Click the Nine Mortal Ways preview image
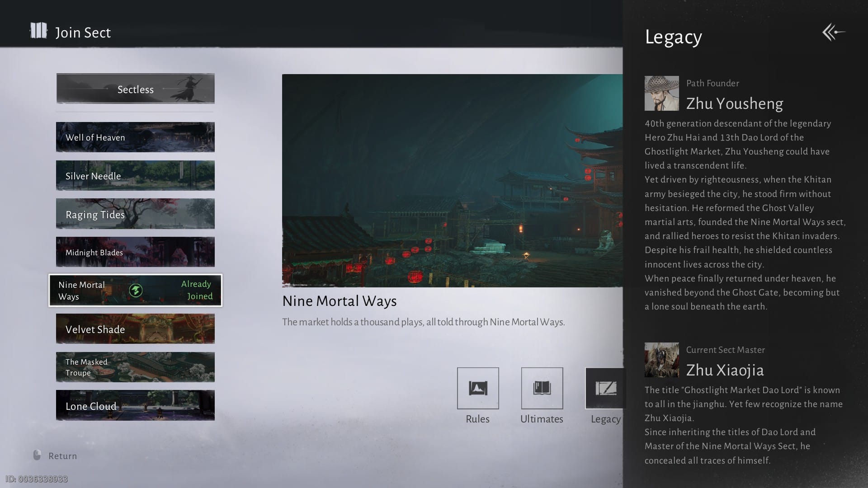The height and width of the screenshot is (488, 868). click(x=452, y=181)
